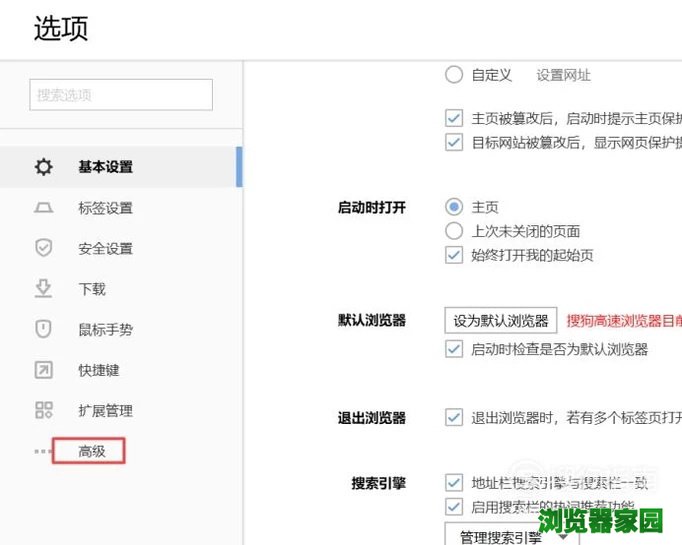Toggle 始终打开我的起始页 checkbox
The image size is (682, 545).
coord(454,255)
